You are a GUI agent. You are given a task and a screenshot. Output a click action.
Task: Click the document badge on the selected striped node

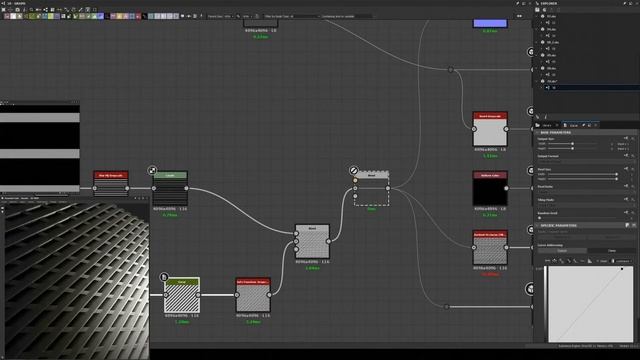click(164, 277)
